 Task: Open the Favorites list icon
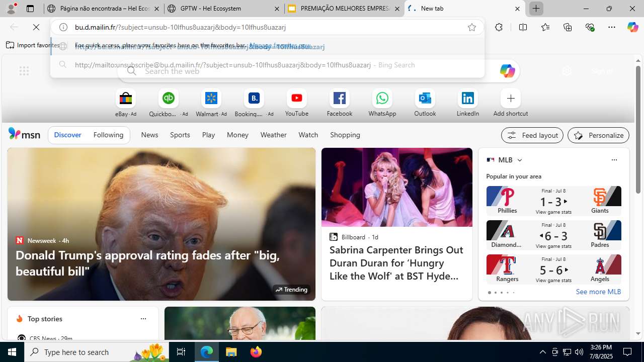click(x=545, y=27)
